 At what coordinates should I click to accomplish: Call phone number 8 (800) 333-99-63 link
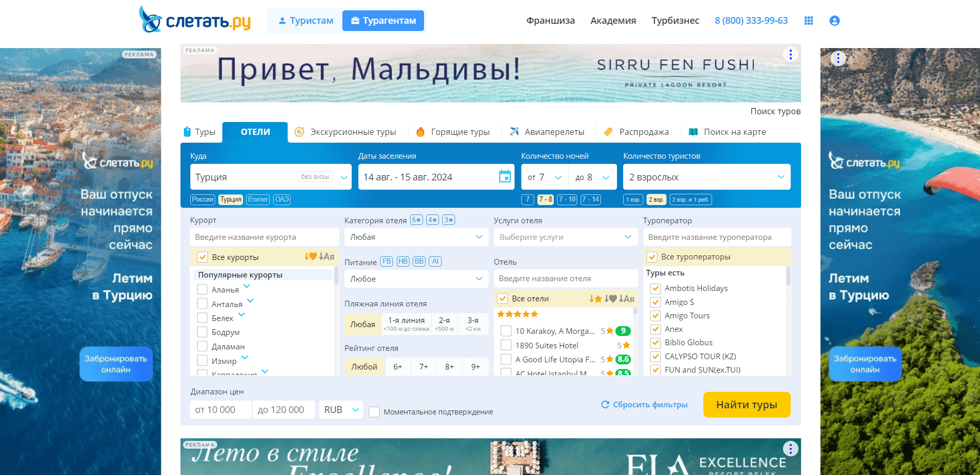coord(751,21)
